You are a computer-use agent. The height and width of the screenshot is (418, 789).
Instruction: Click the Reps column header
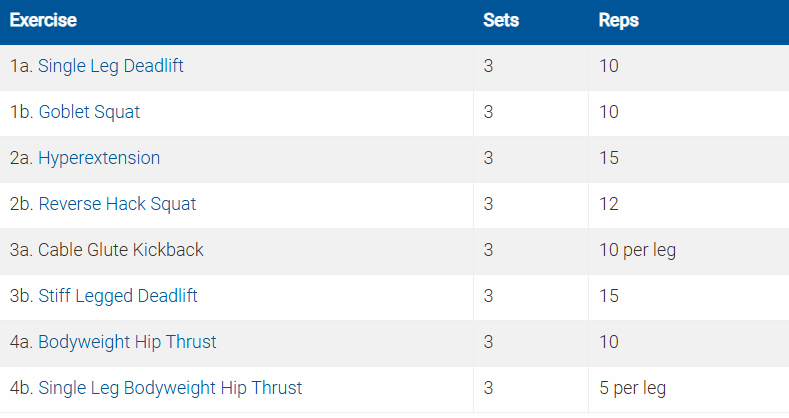point(618,20)
